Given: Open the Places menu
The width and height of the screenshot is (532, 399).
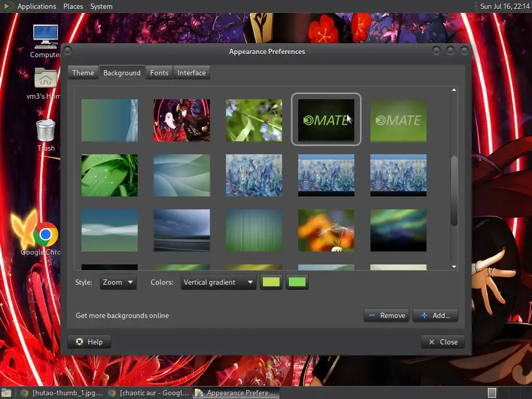Looking at the screenshot, I should 73,6.
